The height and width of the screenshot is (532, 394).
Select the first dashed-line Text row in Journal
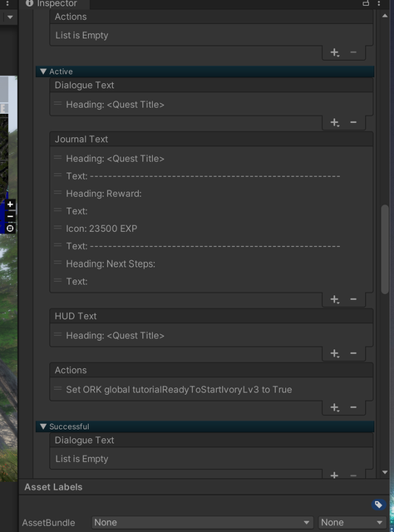point(211,176)
